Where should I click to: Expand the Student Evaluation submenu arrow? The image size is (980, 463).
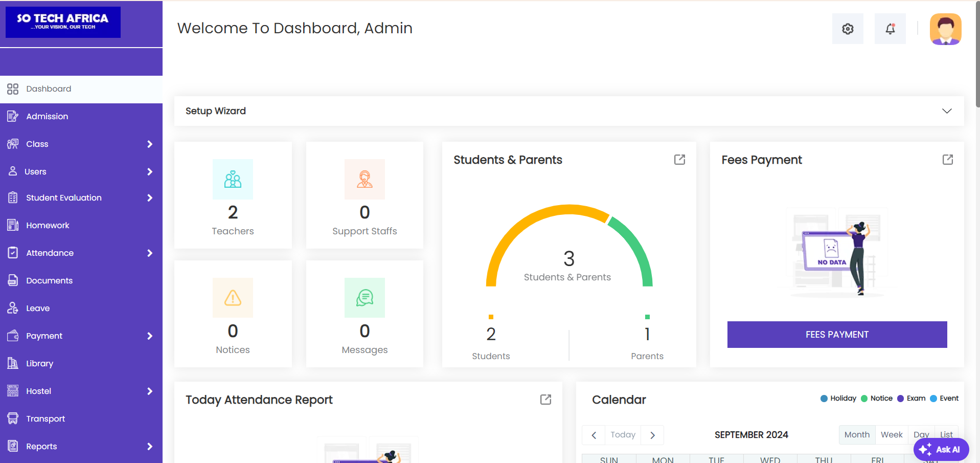(149, 198)
